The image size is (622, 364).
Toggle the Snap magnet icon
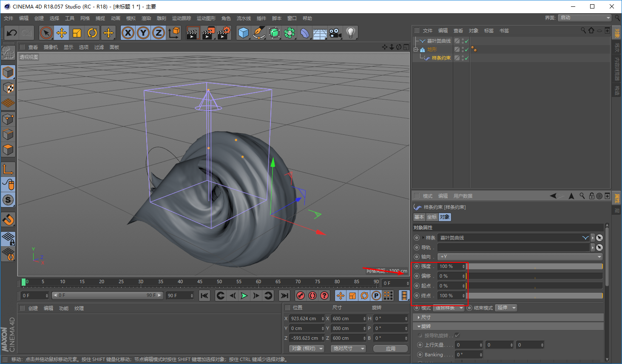click(x=8, y=219)
